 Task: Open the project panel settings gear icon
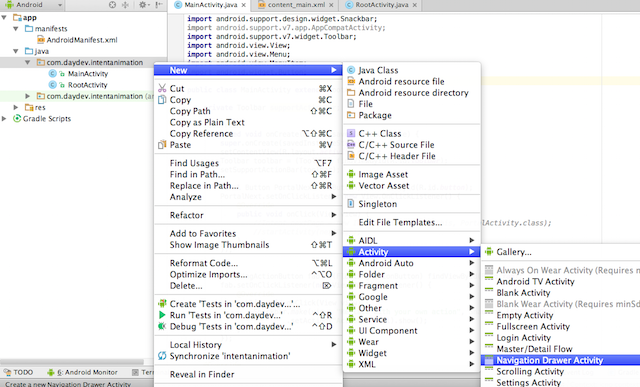[x=142, y=4]
